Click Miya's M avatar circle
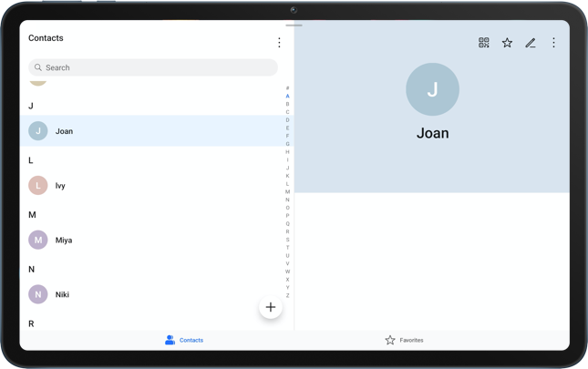The height and width of the screenshot is (369, 588). coord(38,240)
